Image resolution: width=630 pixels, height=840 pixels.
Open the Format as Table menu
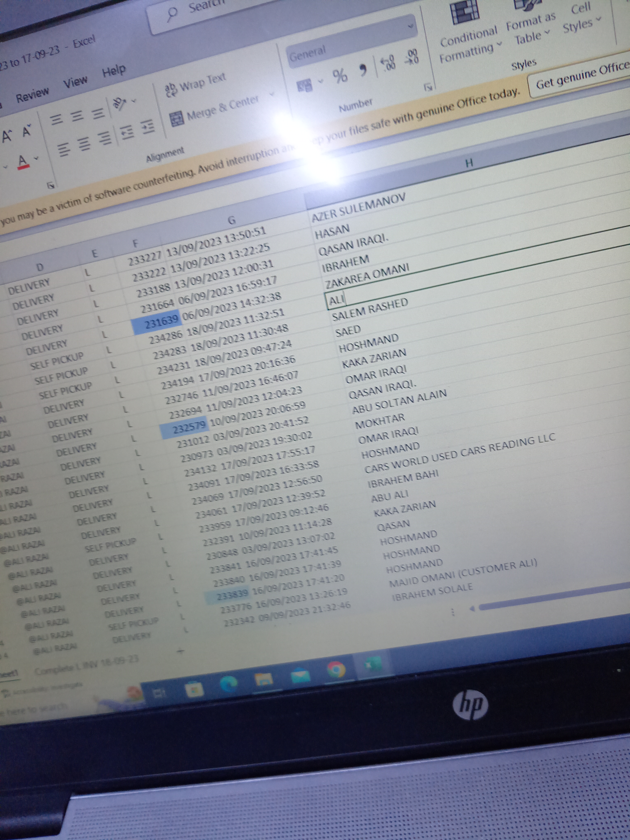(531, 24)
